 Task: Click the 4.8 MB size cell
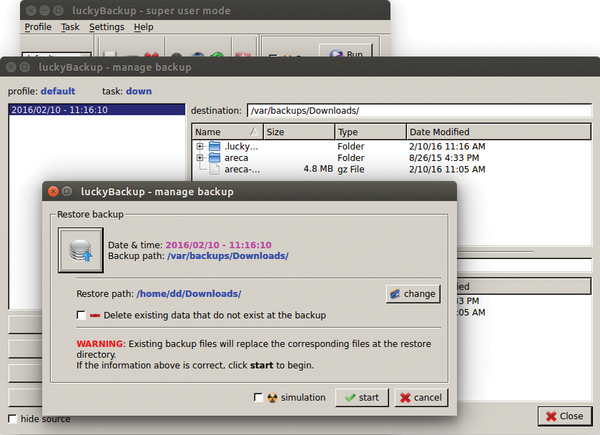click(x=318, y=169)
